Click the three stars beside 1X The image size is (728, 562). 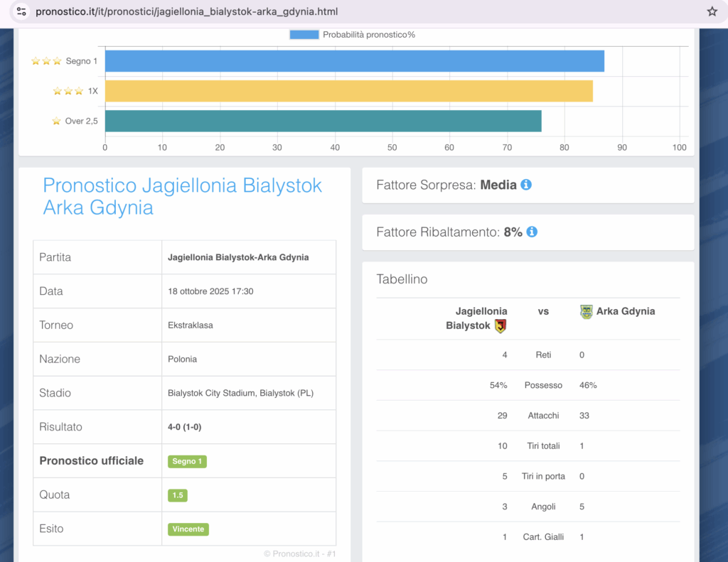(x=68, y=91)
